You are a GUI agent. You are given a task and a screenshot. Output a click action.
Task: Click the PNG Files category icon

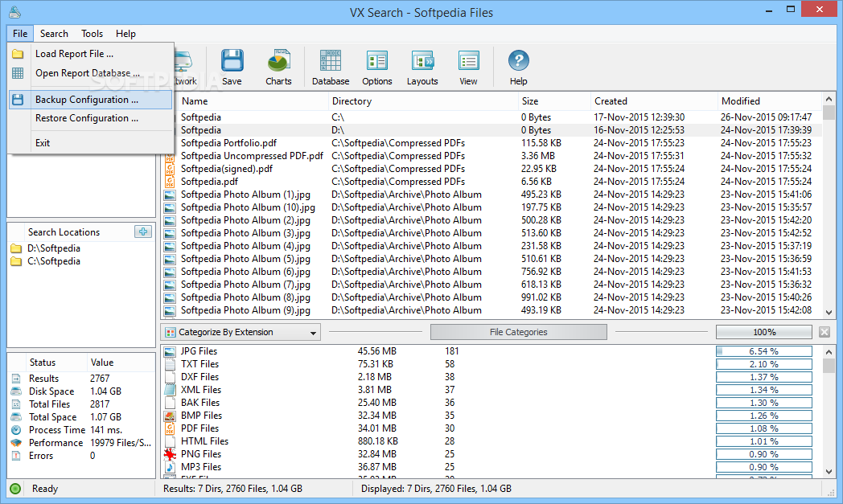(170, 455)
